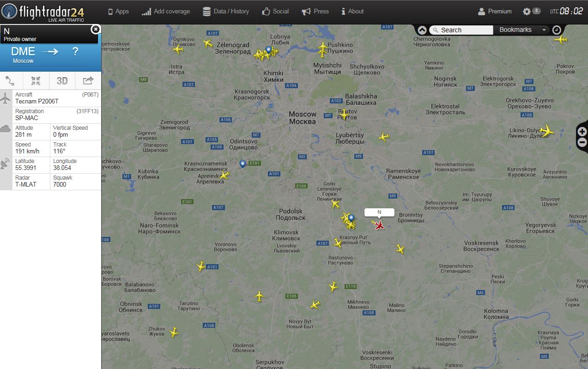This screenshot has width=588, height=369.
Task: Zoom out on map with minus button
Action: [x=582, y=142]
